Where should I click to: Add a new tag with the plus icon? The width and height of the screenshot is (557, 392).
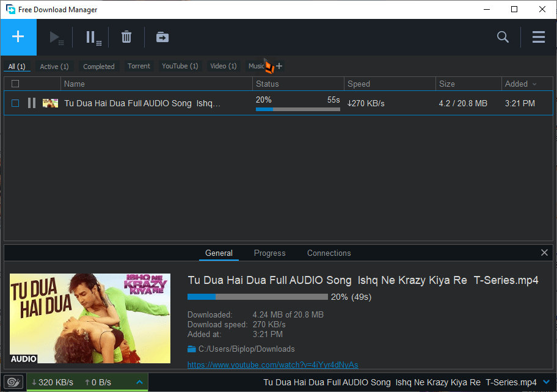(279, 66)
